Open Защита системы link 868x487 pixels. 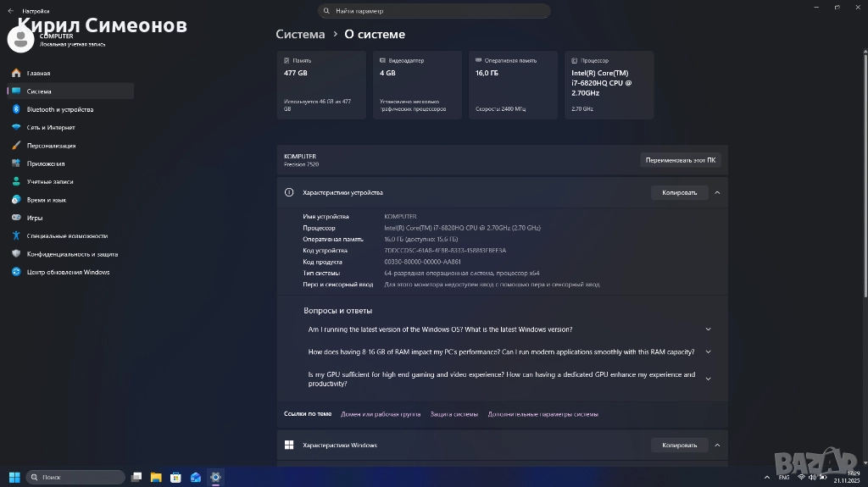click(454, 414)
